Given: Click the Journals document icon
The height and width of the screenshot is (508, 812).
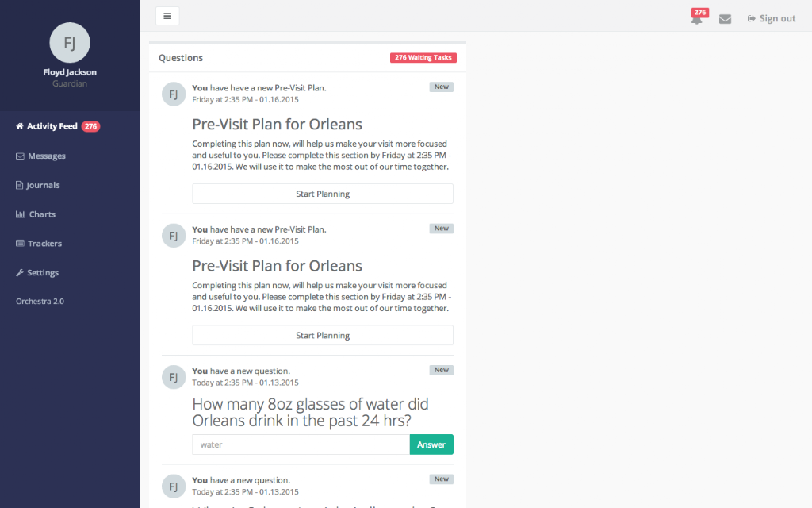Looking at the screenshot, I should tap(20, 186).
